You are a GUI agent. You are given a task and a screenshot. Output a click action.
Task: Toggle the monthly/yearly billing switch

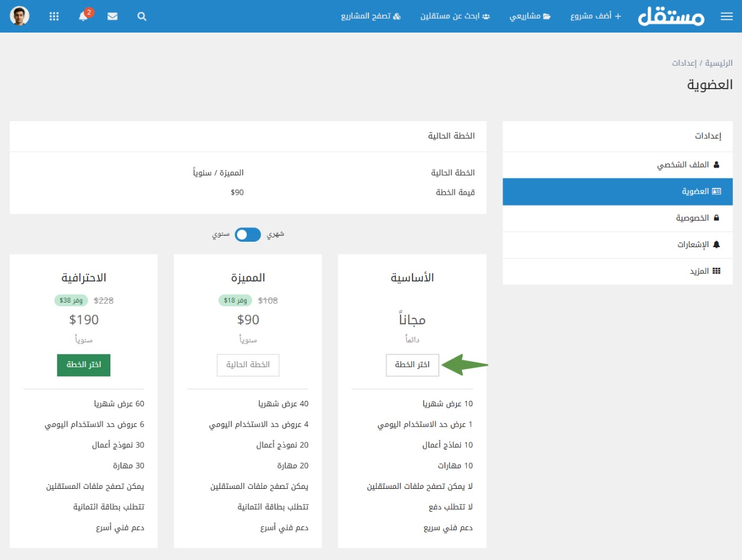click(x=248, y=234)
